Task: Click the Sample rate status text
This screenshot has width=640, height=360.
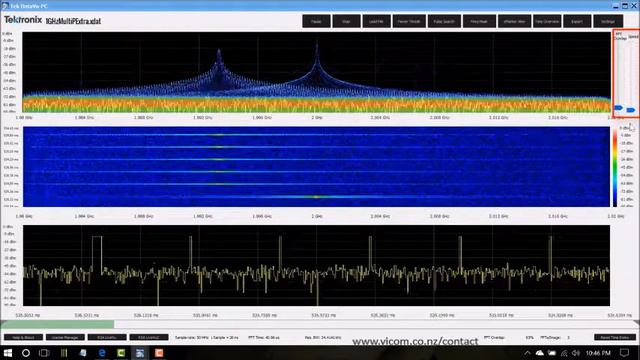Action: (x=207, y=338)
